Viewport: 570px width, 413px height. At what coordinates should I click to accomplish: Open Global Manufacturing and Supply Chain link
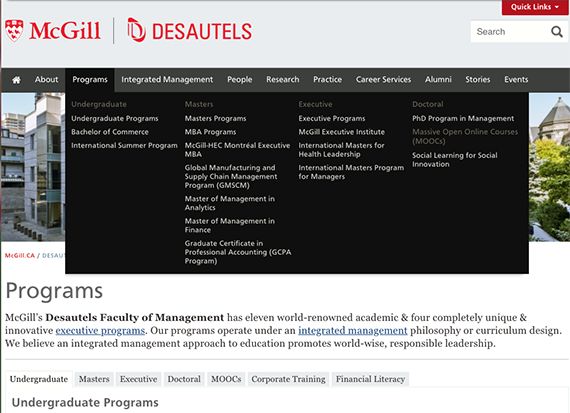231,176
